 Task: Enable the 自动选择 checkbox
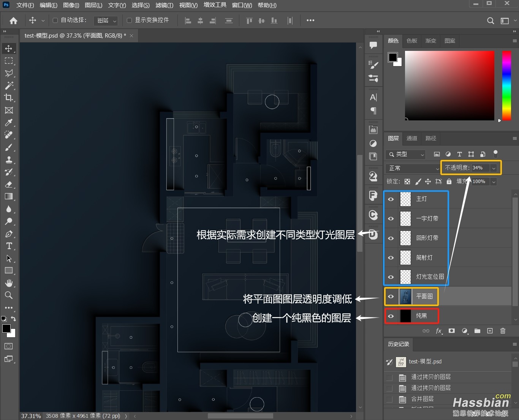[x=55, y=20]
